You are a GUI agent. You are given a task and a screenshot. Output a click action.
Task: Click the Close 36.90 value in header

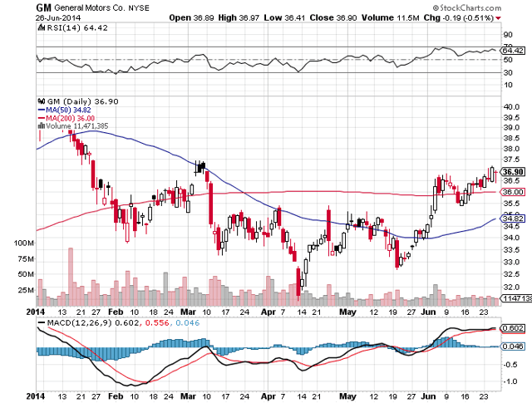coord(332,17)
